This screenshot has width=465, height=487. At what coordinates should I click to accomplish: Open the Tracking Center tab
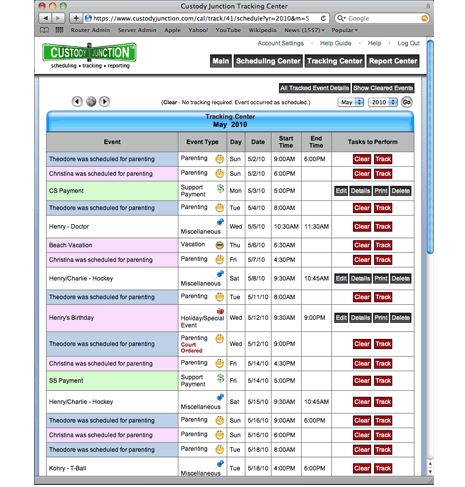[x=335, y=61]
